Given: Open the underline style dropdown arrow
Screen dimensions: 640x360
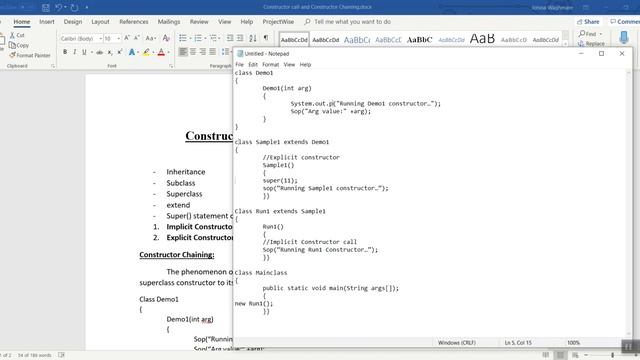Looking at the screenshot, I should (x=91, y=52).
